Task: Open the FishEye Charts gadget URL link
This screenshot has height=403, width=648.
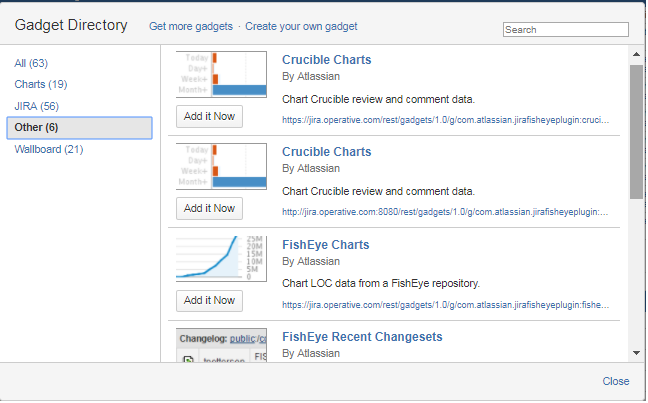Action: [446, 305]
